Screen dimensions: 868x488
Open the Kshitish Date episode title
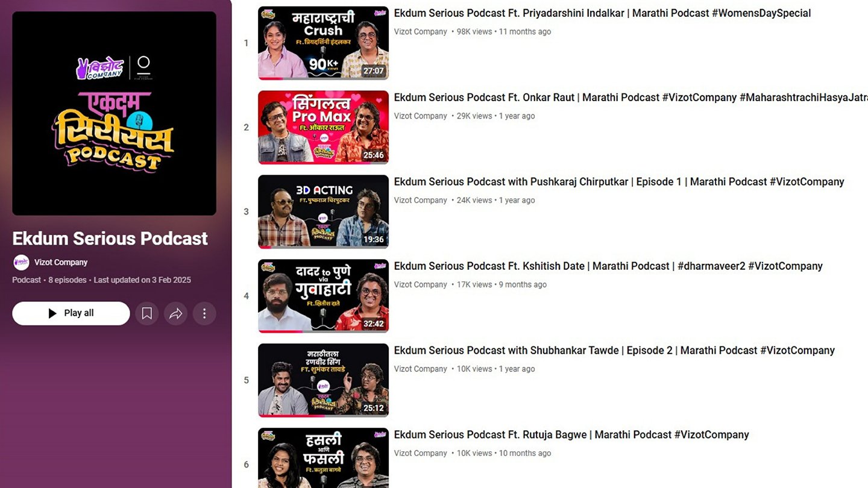point(608,266)
